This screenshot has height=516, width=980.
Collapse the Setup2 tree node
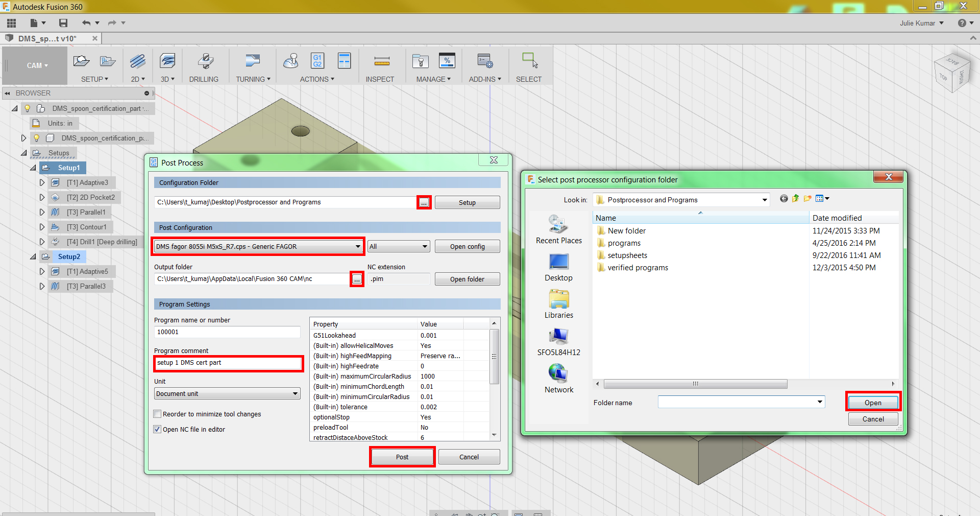(33, 256)
